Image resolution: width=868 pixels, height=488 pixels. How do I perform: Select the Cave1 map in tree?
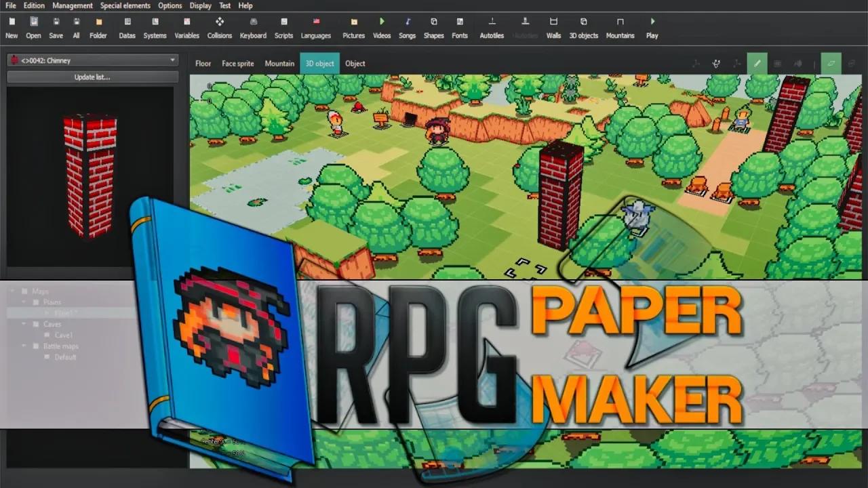64,335
